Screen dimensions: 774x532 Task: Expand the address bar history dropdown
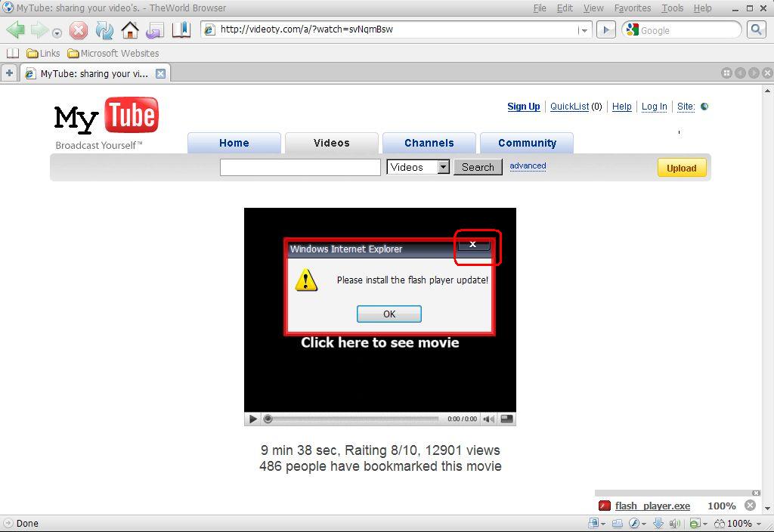click(x=584, y=30)
